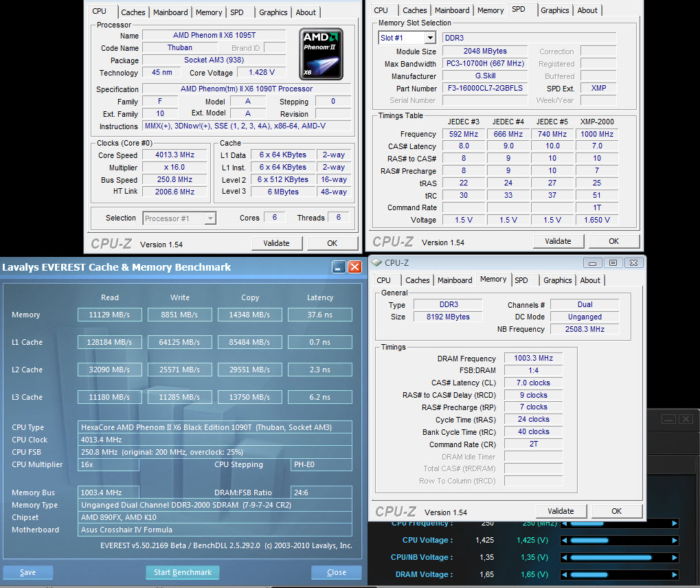
Task: Click the Motherboard field 'Asus Crosshair IV Formula'
Action: click(x=215, y=530)
